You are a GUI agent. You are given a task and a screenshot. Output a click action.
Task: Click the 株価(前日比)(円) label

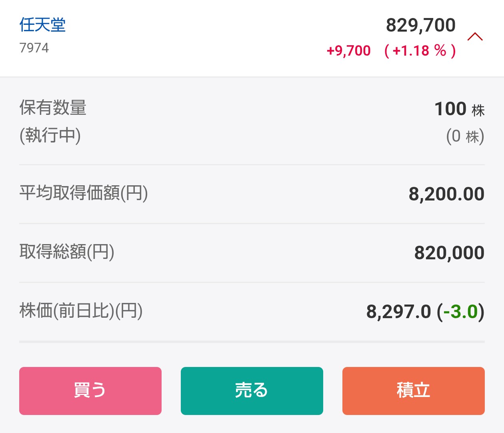pyautogui.click(x=81, y=311)
